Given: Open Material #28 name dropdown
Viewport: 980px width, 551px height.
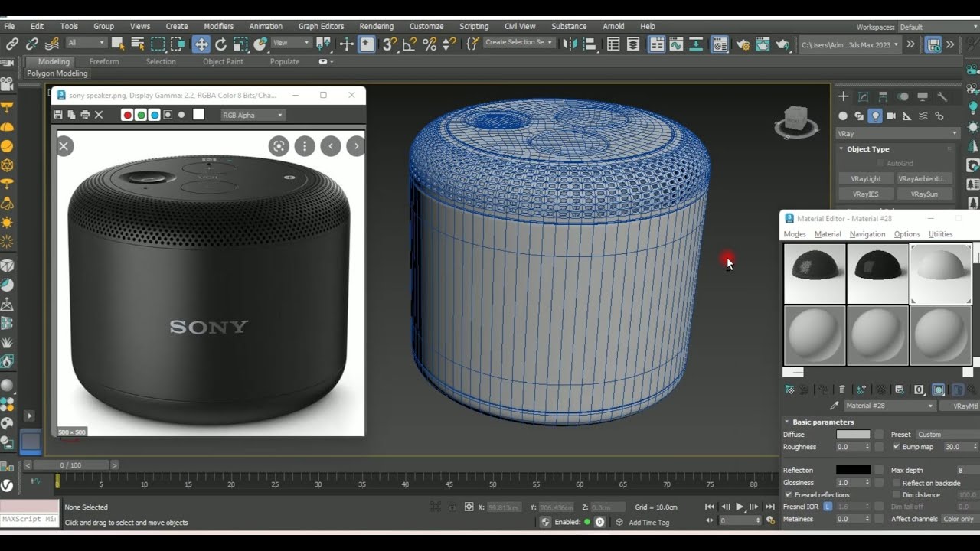Looking at the screenshot, I should point(890,406).
